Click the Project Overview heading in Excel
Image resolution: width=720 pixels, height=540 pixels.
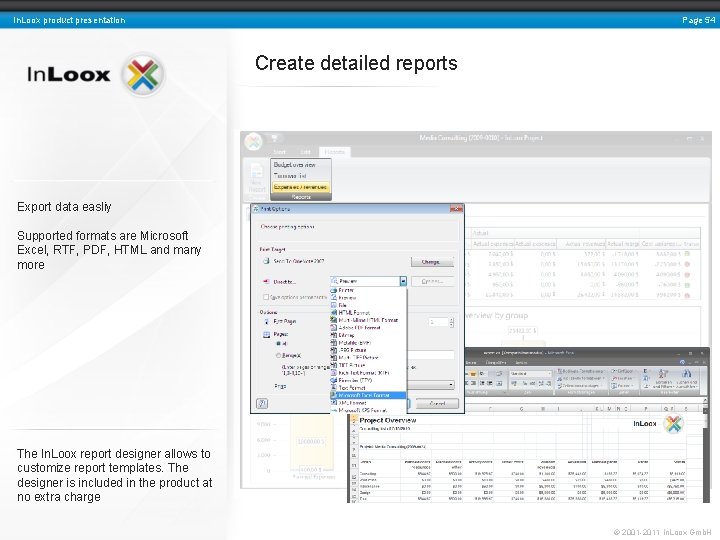pos(388,420)
